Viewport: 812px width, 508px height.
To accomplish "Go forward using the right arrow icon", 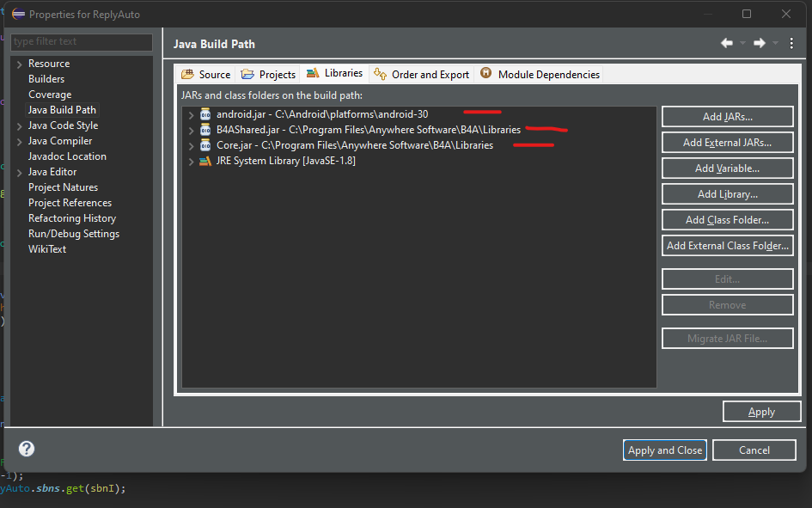I will point(760,43).
